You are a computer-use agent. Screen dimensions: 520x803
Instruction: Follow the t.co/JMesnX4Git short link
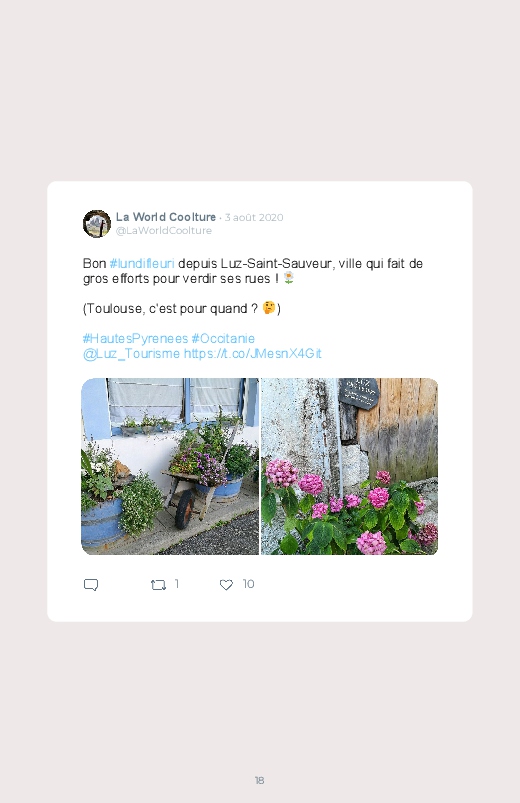tap(253, 354)
